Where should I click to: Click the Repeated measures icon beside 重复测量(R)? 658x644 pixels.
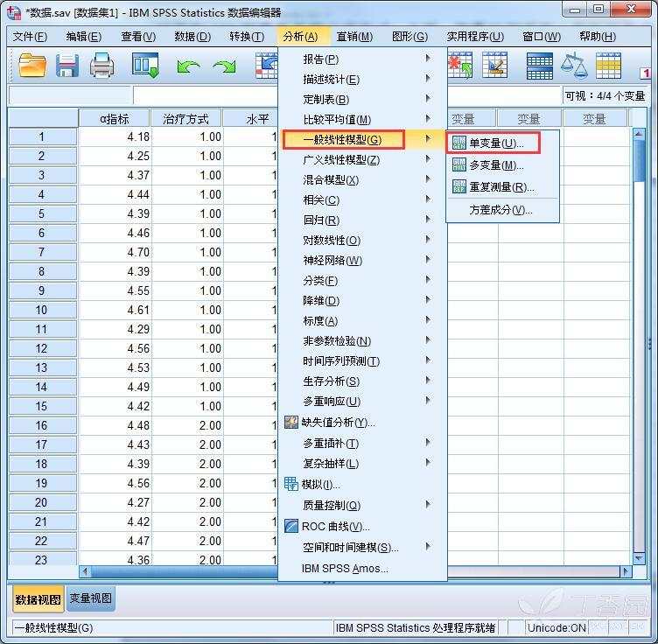coord(459,186)
